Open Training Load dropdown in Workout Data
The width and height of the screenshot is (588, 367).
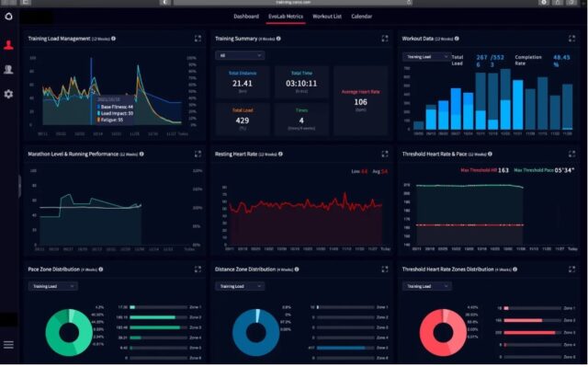click(x=426, y=57)
